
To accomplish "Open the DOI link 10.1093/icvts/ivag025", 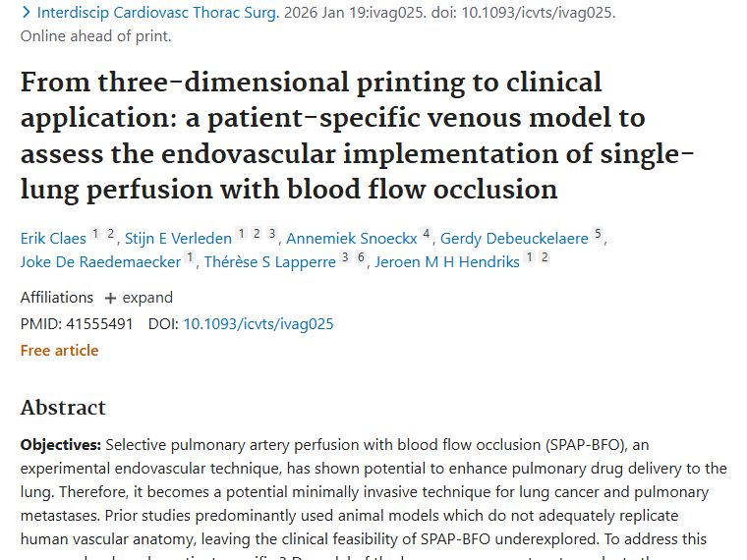I will click(x=259, y=323).
